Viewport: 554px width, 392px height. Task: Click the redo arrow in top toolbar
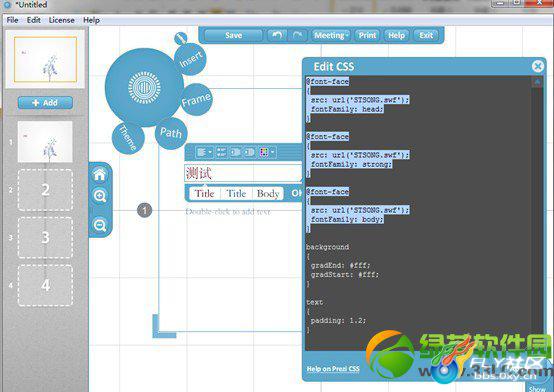pyautogui.click(x=297, y=35)
